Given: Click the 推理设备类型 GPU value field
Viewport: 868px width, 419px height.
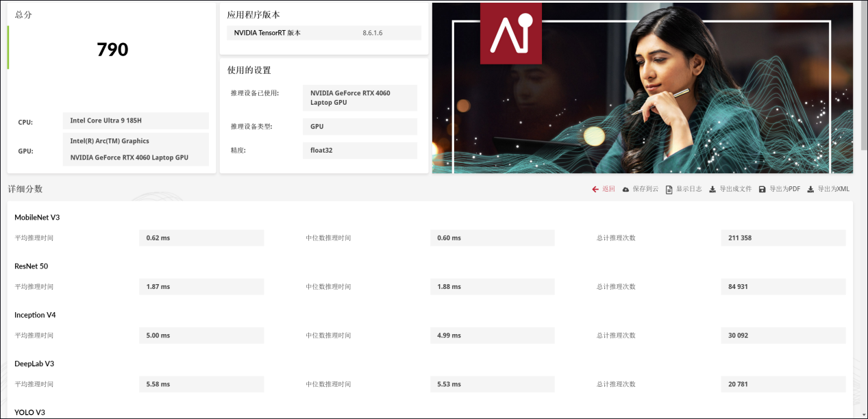Looking at the screenshot, I should [x=360, y=127].
